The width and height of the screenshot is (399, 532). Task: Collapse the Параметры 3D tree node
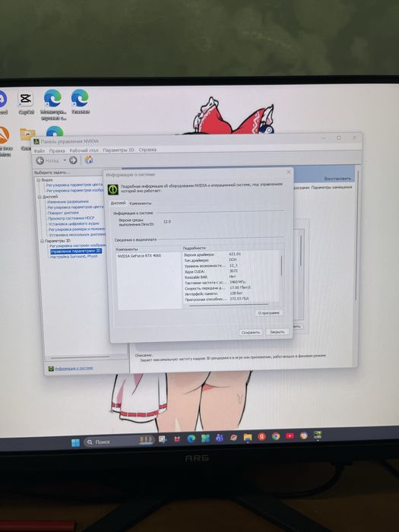(x=42, y=241)
